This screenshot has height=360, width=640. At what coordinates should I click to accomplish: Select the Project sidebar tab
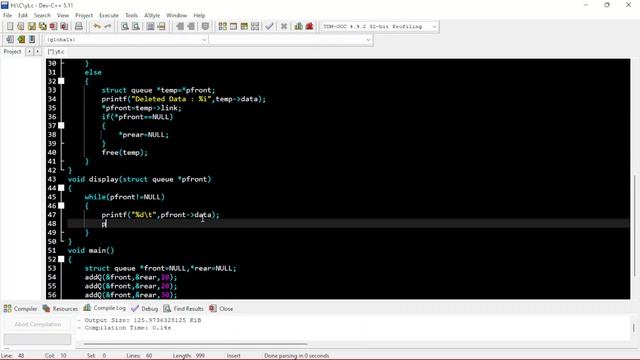point(12,52)
